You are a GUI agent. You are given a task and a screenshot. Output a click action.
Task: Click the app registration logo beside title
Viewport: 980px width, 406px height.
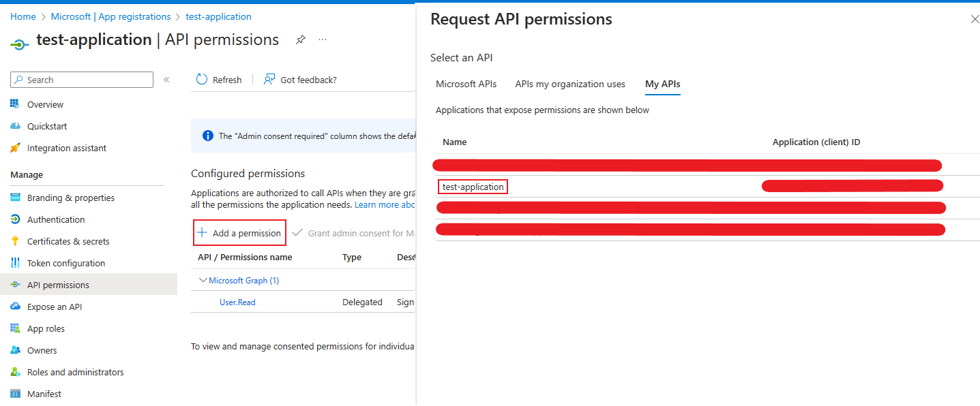point(20,44)
